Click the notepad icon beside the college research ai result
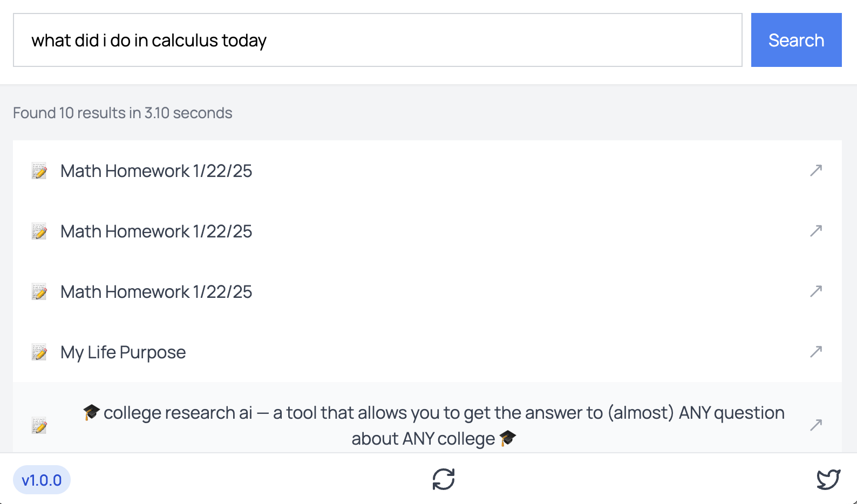 [39, 426]
